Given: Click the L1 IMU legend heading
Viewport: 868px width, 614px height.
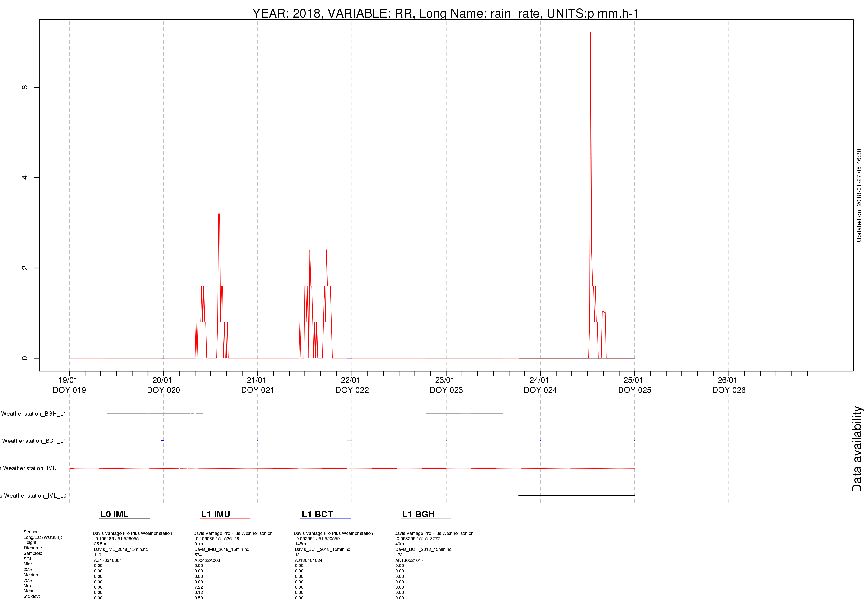Looking at the screenshot, I should [x=216, y=514].
